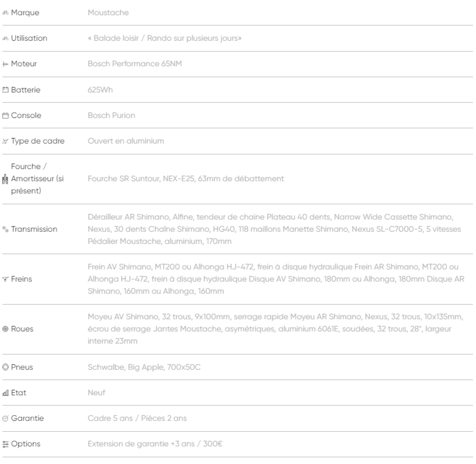The width and height of the screenshot is (476, 464).
Task: Click Extension de garantie +3 ans option
Action: pyautogui.click(x=155, y=444)
